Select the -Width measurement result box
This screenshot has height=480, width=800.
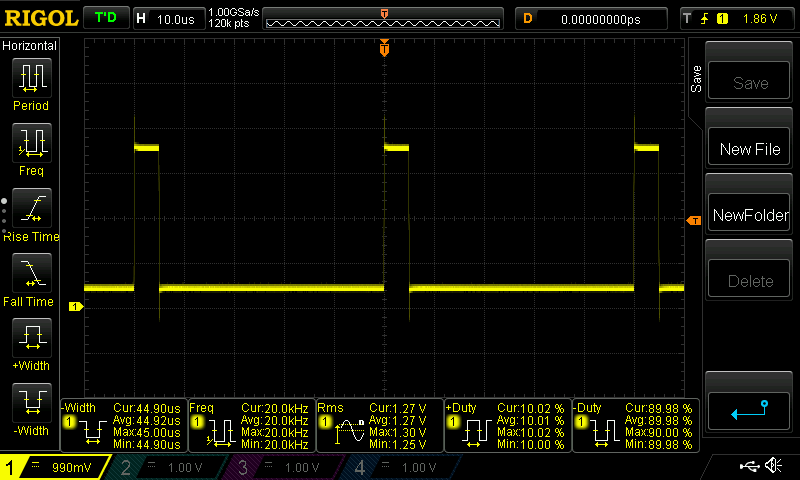tap(123, 425)
